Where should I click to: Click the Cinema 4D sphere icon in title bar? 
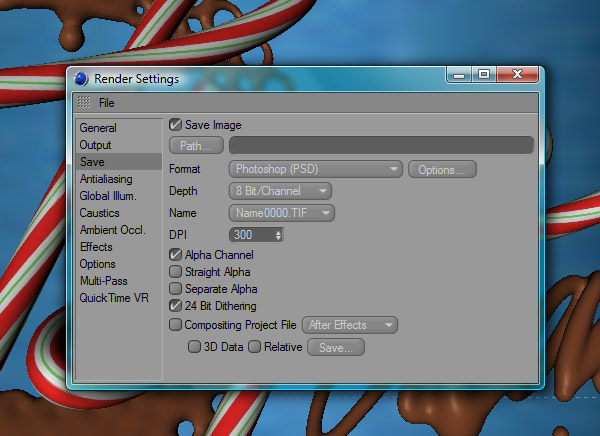(x=81, y=79)
